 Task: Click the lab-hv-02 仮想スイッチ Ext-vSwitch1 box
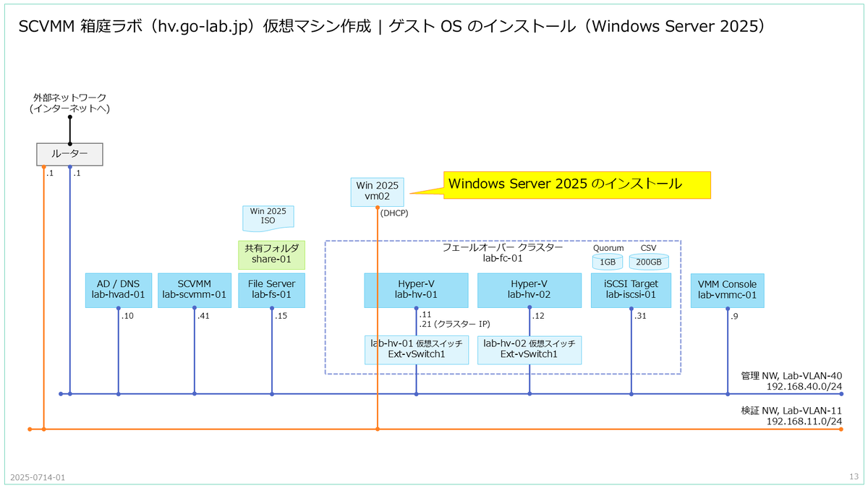coord(529,349)
